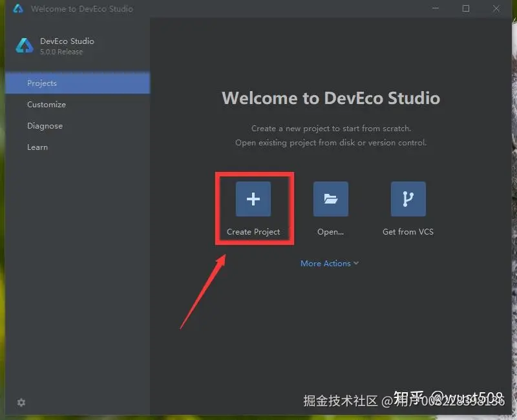The height and width of the screenshot is (420, 517).
Task: Click the 'DevEco Studio' name in sidebar
Action: [x=67, y=41]
